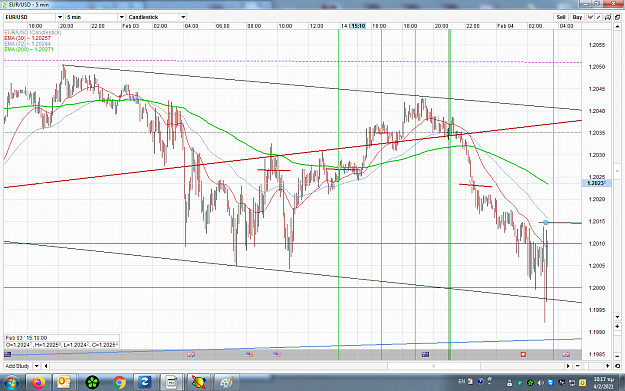Click the 1.2050 price axis label

(x=597, y=67)
